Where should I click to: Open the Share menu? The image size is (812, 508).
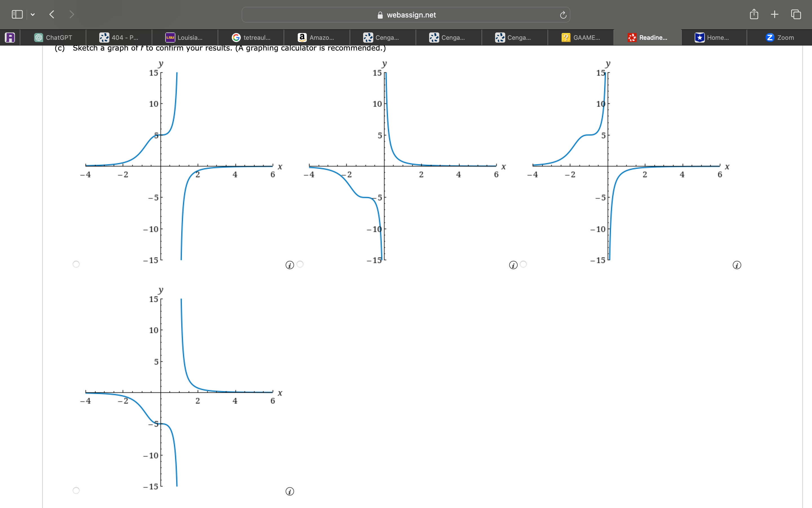point(754,14)
